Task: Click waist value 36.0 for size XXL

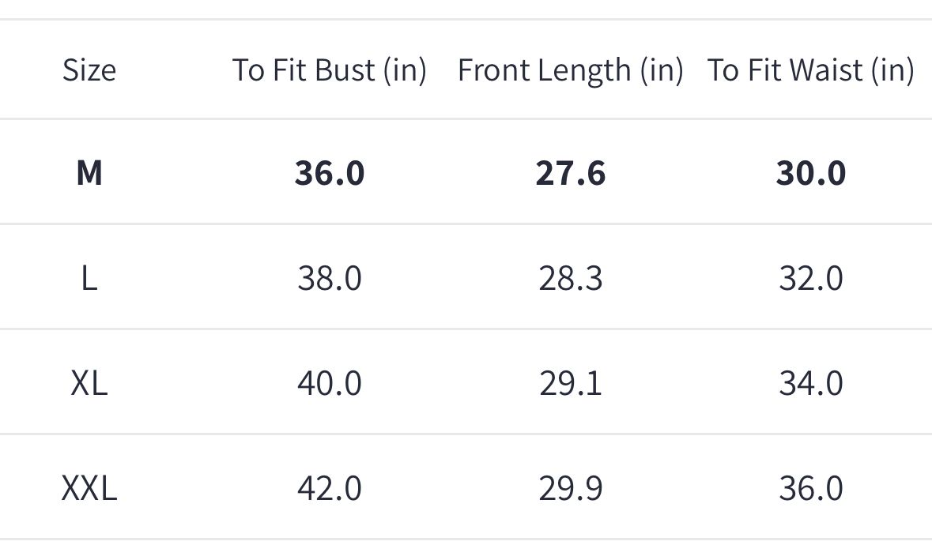Action: tap(810, 488)
